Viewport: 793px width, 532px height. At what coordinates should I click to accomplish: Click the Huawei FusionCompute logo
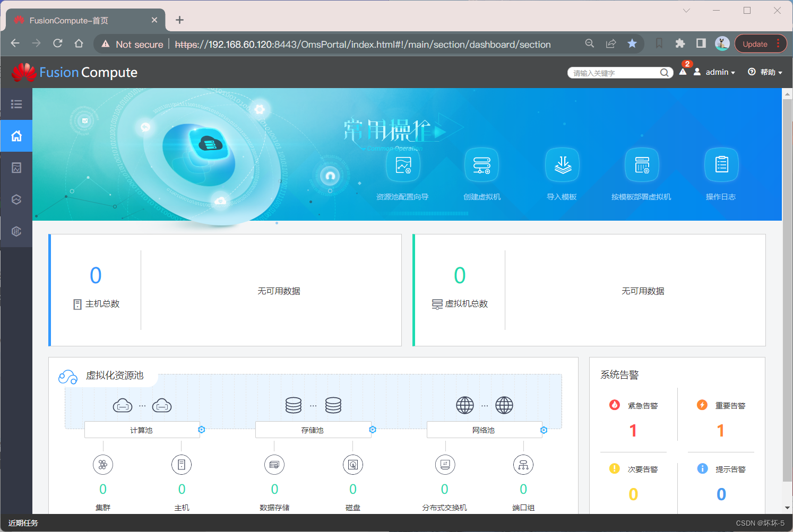(74, 72)
